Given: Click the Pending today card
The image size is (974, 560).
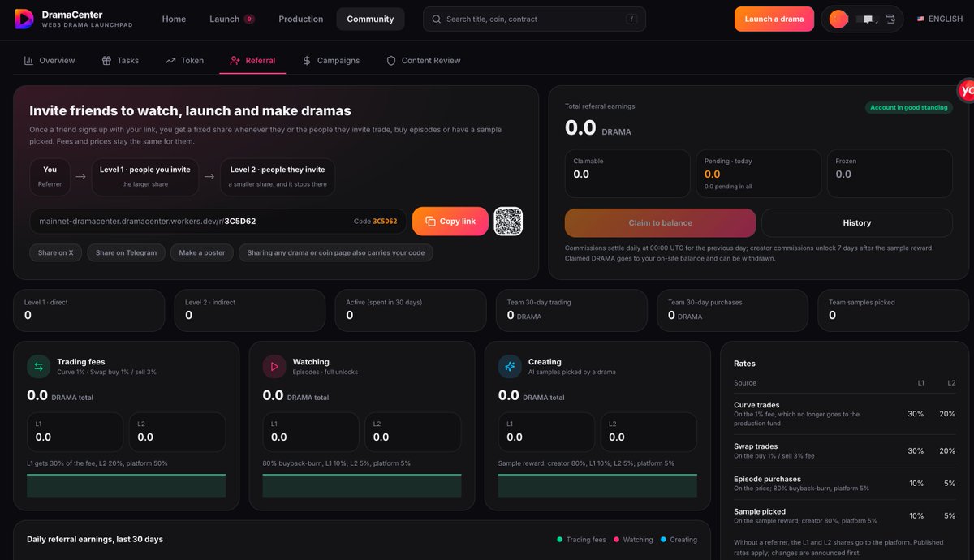Looking at the screenshot, I should [x=759, y=173].
